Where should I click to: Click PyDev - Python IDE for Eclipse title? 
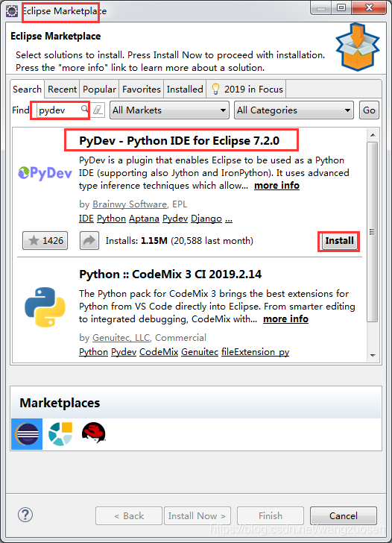click(179, 140)
